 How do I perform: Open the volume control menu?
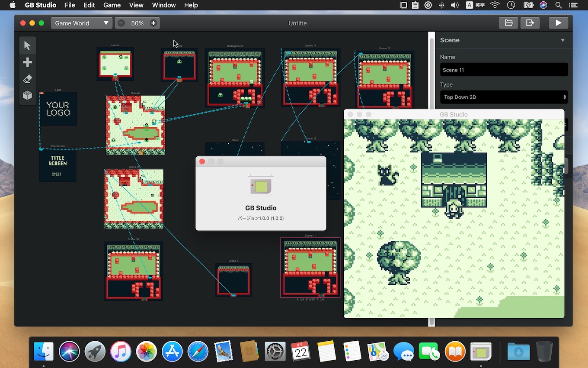click(454, 5)
